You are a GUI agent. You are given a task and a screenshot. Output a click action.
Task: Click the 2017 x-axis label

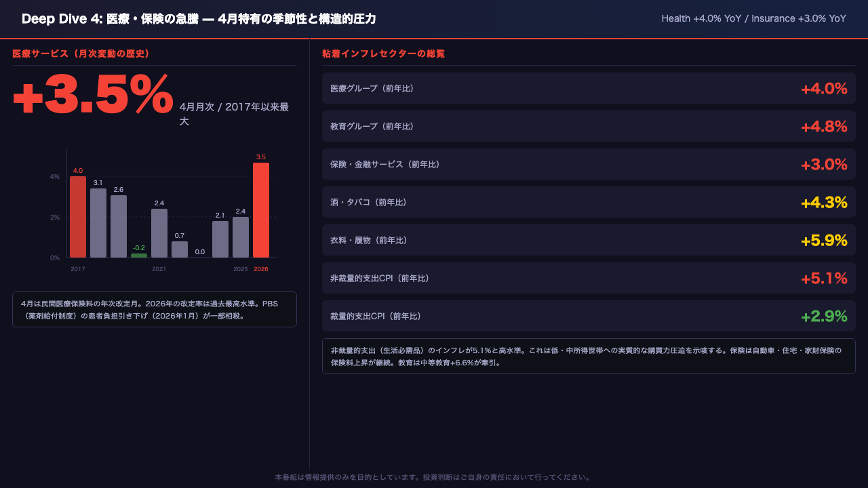click(x=78, y=269)
